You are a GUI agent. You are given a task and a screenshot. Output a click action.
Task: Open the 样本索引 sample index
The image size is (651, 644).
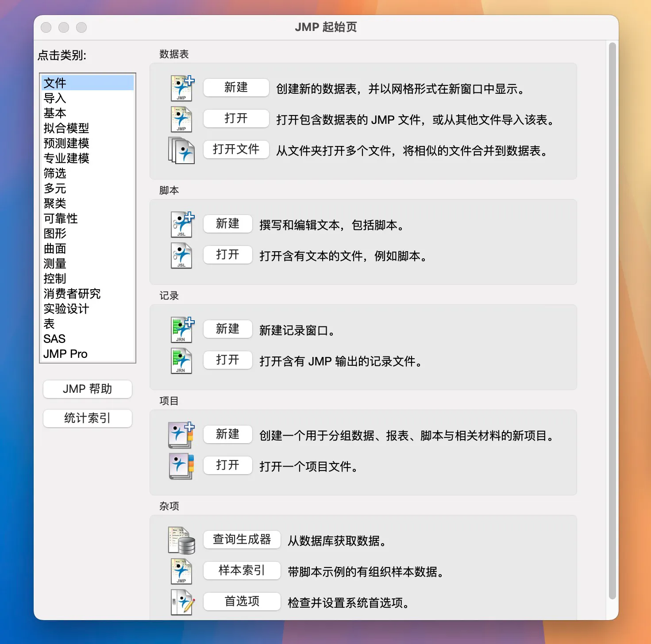pyautogui.click(x=242, y=571)
